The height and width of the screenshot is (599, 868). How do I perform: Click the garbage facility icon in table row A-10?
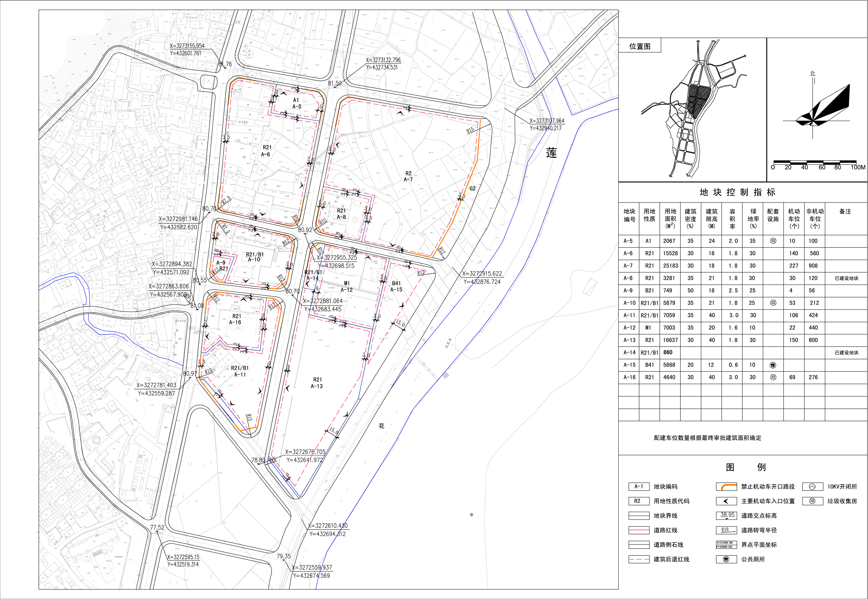tap(773, 303)
